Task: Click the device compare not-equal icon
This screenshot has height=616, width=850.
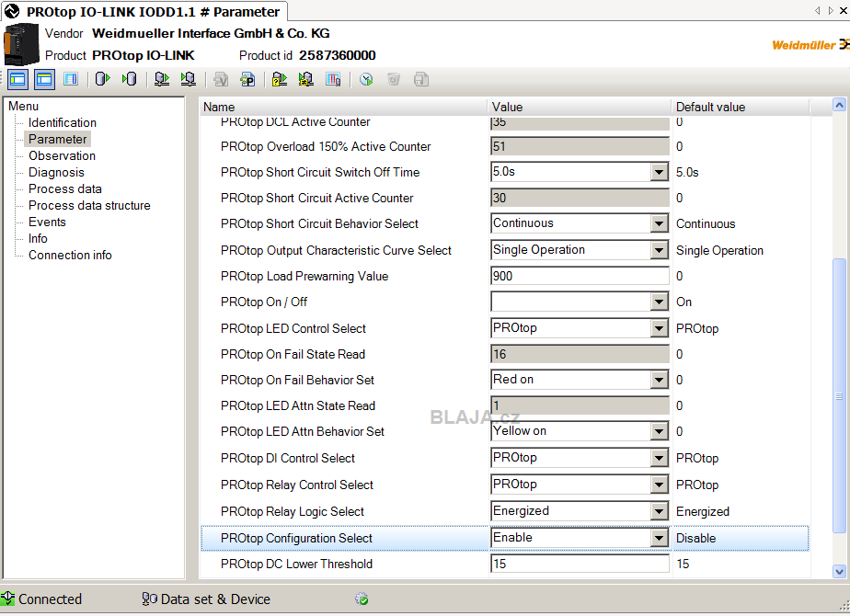Action: 305,80
